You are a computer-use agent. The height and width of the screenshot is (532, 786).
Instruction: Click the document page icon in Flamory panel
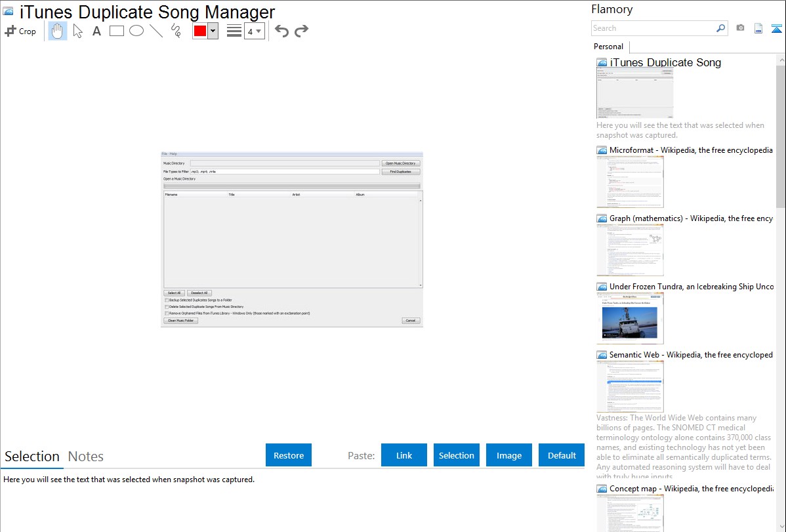point(758,28)
